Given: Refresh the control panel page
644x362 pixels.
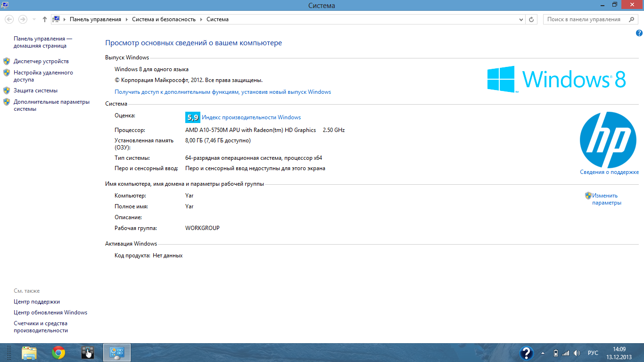Looking at the screenshot, I should coord(532,20).
